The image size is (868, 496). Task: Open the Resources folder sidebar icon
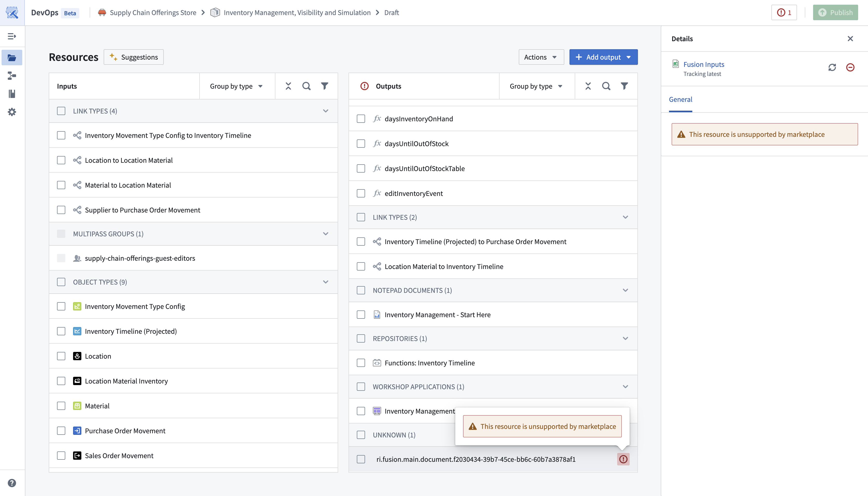(12, 58)
